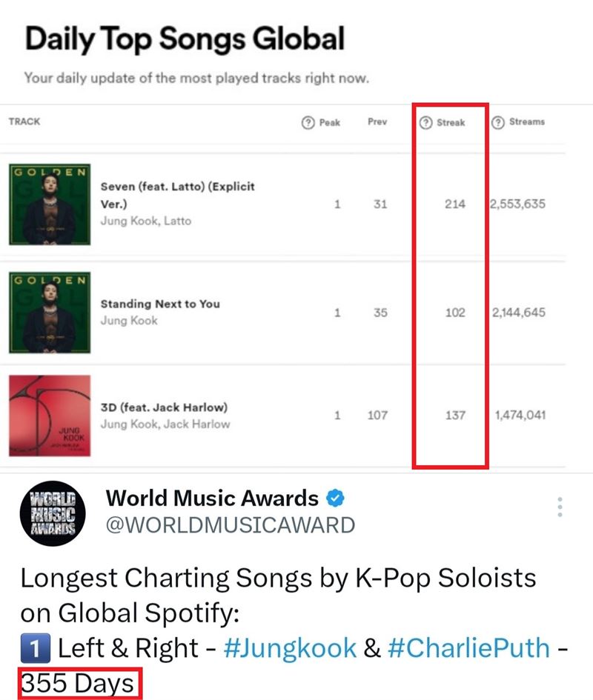
Task: Click the Jung Kook, Latto artist line
Action: pos(146,221)
